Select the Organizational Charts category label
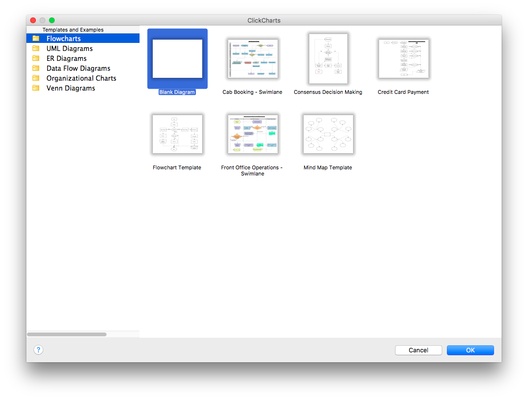This screenshot has height=400, width=528. pos(81,78)
